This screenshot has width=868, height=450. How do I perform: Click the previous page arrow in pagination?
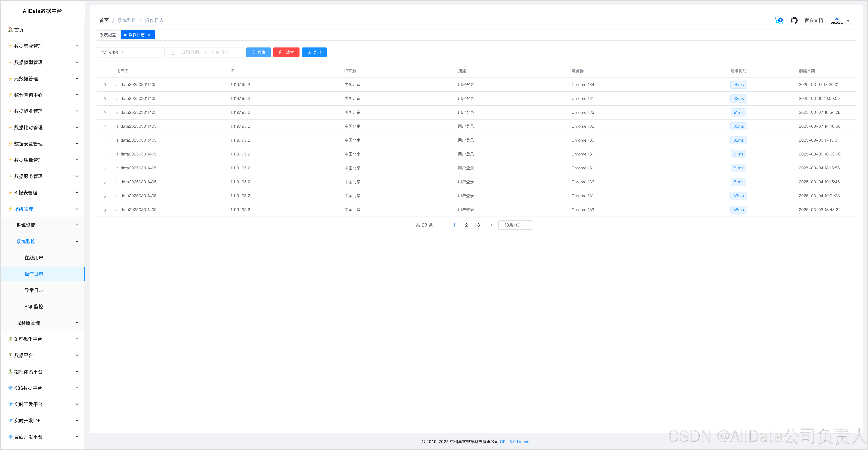click(441, 225)
